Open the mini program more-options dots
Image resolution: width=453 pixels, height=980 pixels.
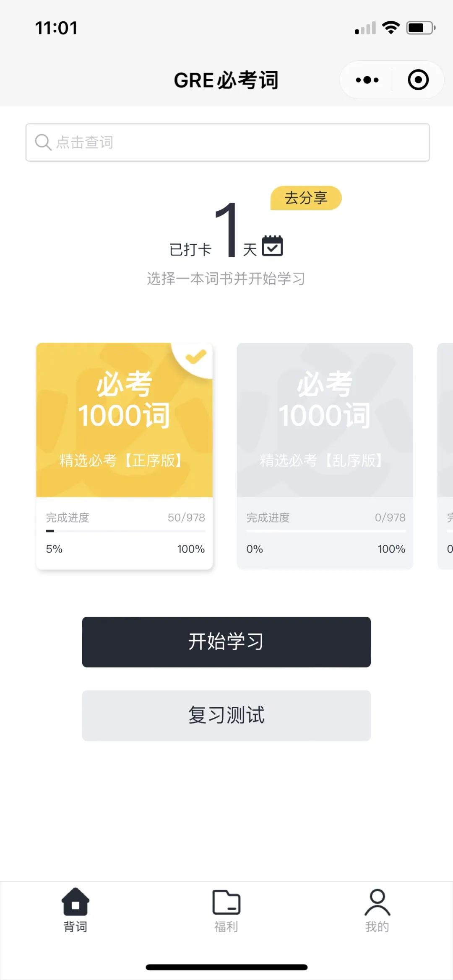pyautogui.click(x=367, y=80)
